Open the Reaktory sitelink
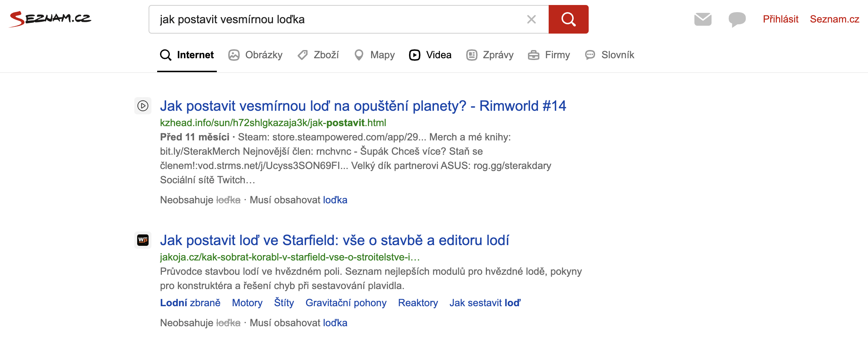 pos(418,303)
